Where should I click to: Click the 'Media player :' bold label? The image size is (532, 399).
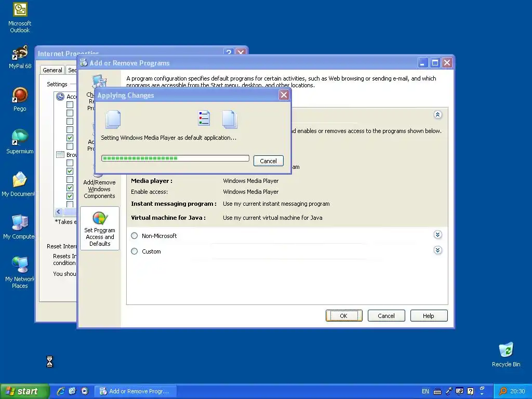(152, 180)
